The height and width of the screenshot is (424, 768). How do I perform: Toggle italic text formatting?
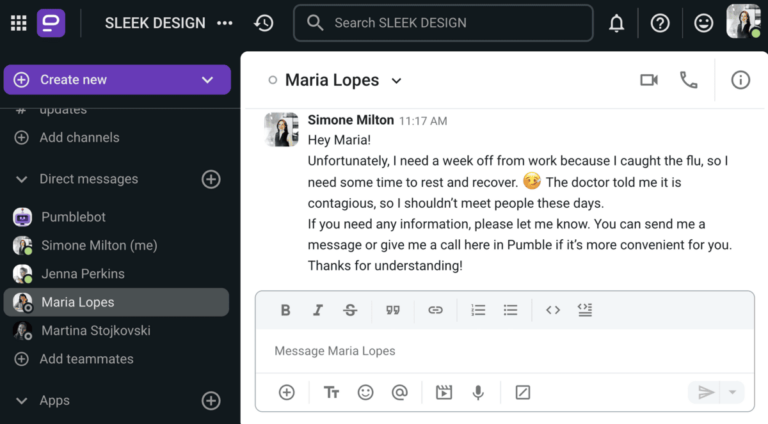pos(318,310)
